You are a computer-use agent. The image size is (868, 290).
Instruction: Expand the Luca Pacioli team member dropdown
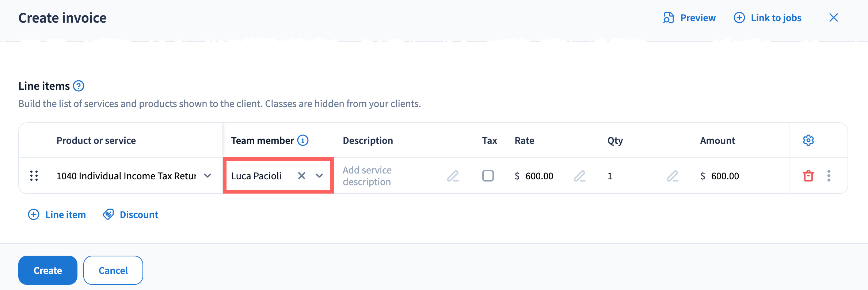(x=319, y=176)
